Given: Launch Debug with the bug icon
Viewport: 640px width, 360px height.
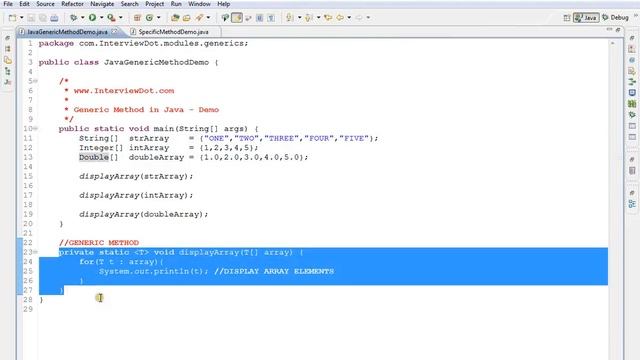Looking at the screenshot, I should click(x=73, y=18).
